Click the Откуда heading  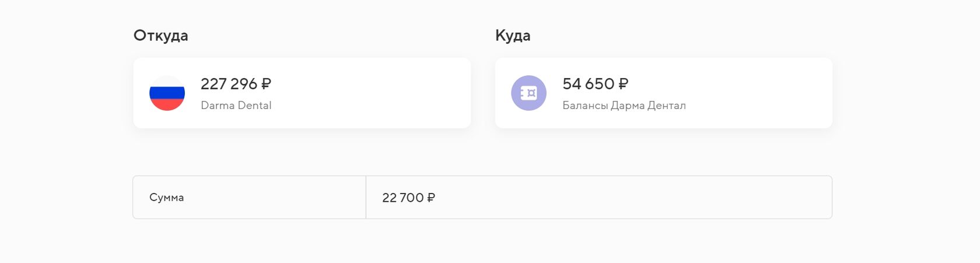coord(161,36)
